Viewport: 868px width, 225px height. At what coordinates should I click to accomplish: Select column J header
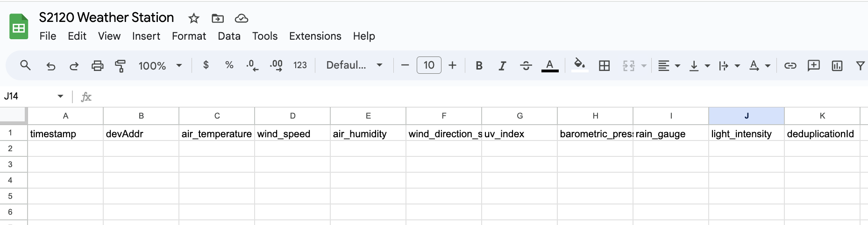click(x=747, y=116)
